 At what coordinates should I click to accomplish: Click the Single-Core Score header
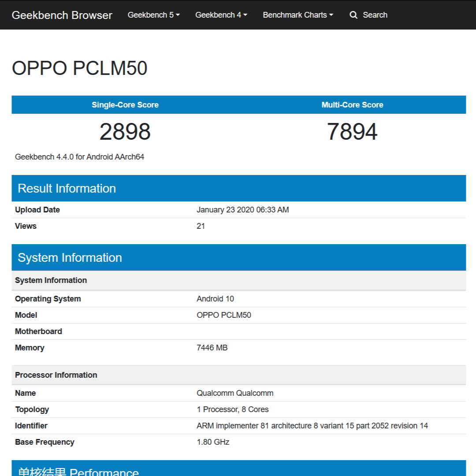[125, 105]
